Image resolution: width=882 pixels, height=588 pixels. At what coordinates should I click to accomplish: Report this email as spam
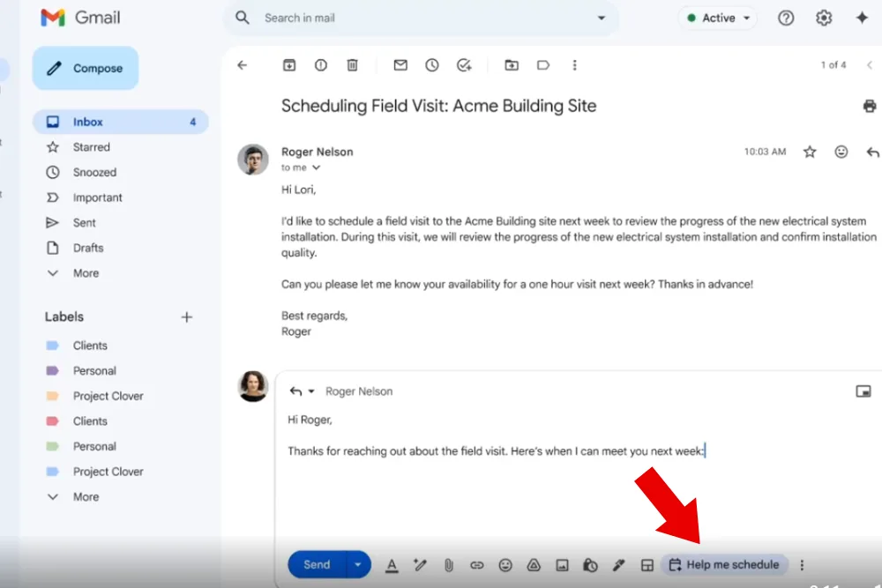pos(320,65)
